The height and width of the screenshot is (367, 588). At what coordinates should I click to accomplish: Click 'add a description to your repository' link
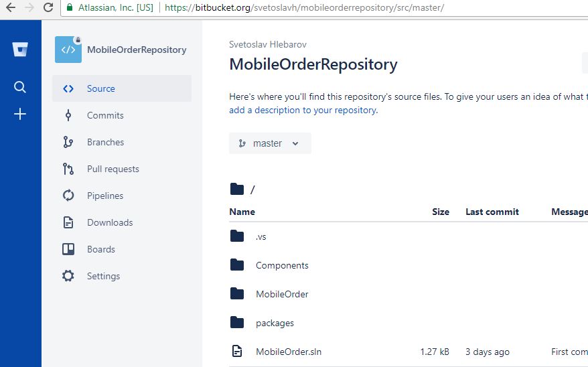[303, 110]
